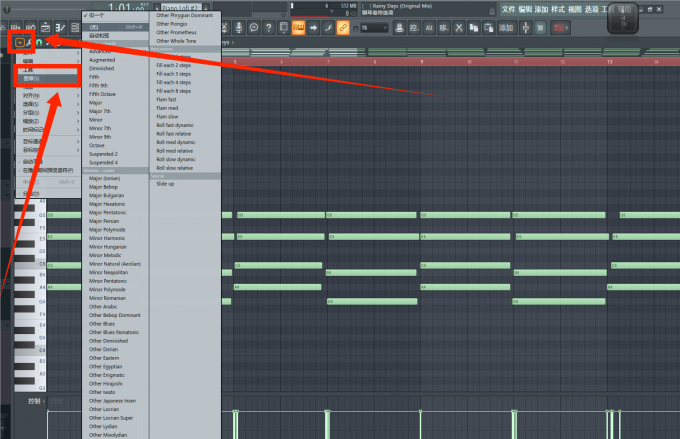This screenshot has width=680, height=439.
Task: Click the scissors cut icon in toolbar
Action: pos(458,27)
